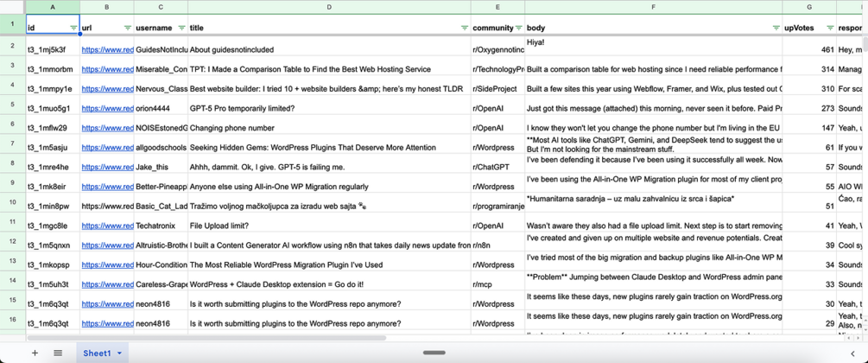868x363 pixels.
Task: Select cell 't3_1mj5k3f'
Action: click(x=54, y=47)
